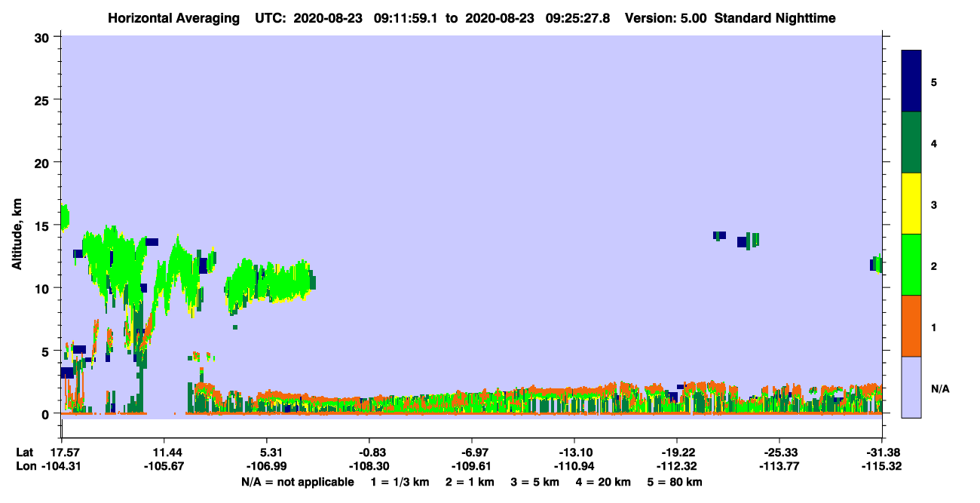
Task: Click the longitude value -110.94
Action: click(574, 466)
